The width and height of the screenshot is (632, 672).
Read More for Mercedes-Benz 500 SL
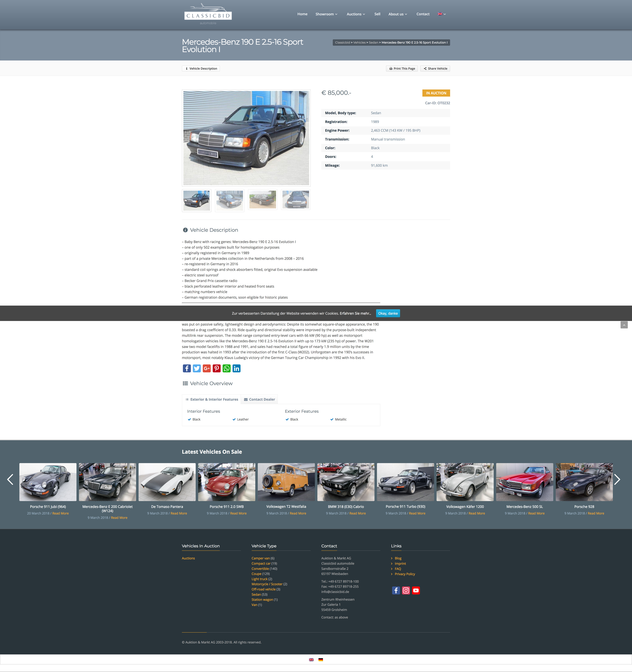[x=536, y=513]
